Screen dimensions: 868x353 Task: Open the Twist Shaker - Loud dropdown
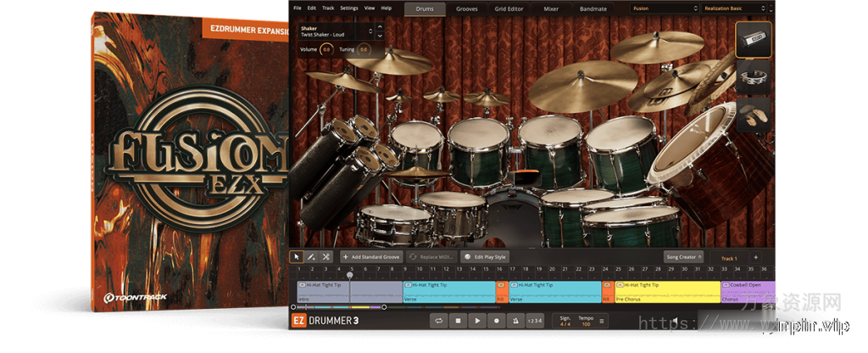point(337,31)
